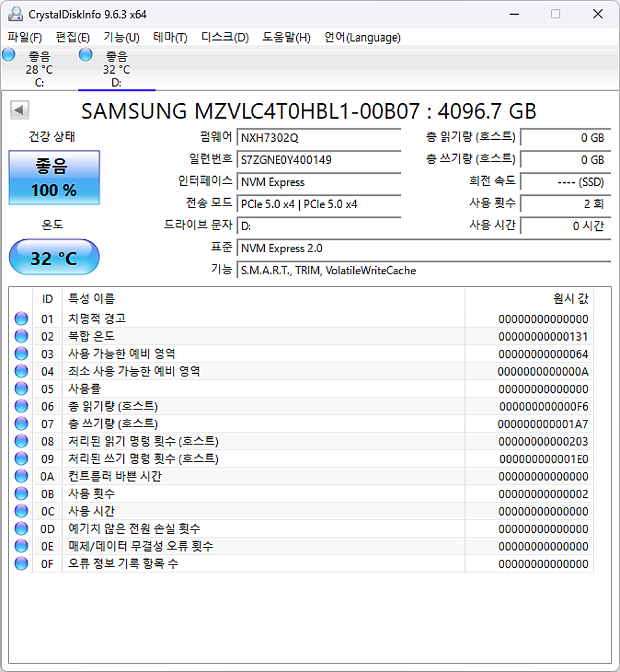Screen dimensions: 620x672
Task: Switch to the C: drive tab
Action: pyautogui.click(x=39, y=68)
